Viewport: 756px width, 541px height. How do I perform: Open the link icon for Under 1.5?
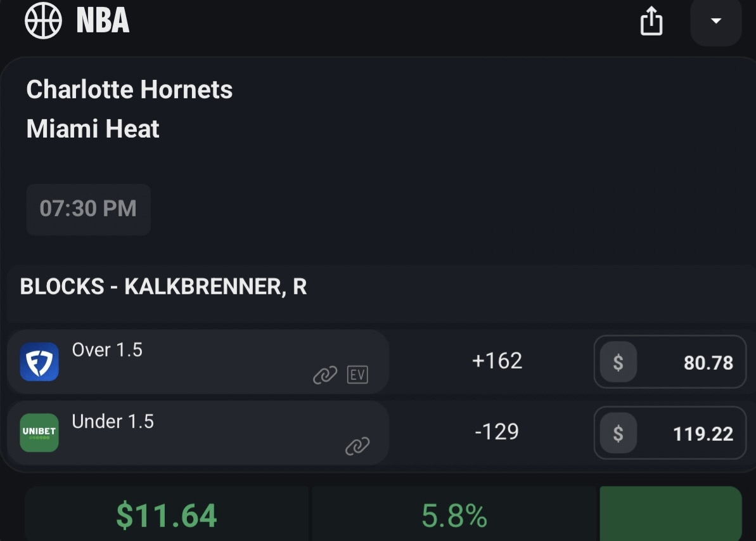tap(357, 446)
